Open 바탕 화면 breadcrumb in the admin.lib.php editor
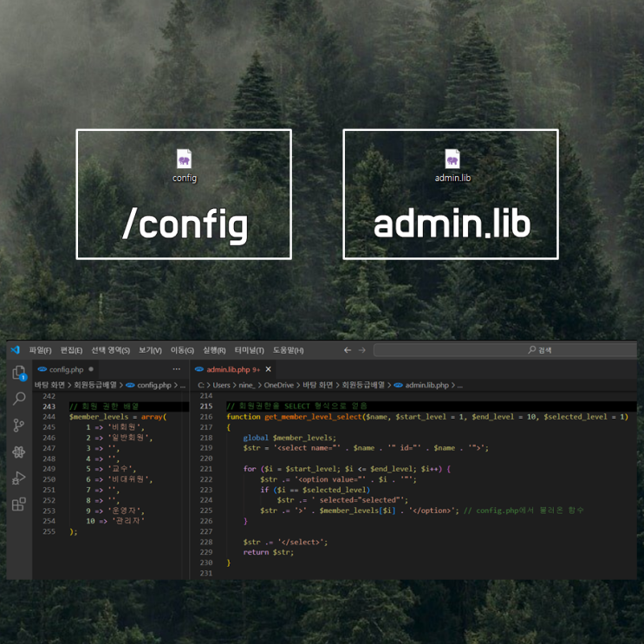This screenshot has width=644, height=644. tap(317, 385)
